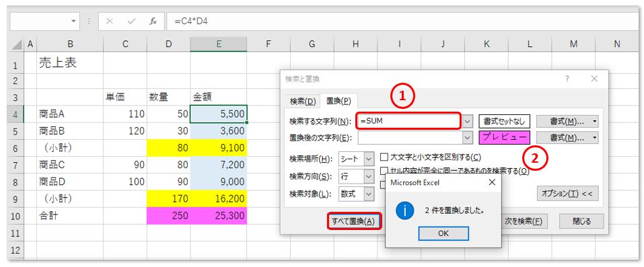This screenshot has height=267, width=644.
Task: Open the top 書式(M)... button arrow
Action: tap(595, 122)
